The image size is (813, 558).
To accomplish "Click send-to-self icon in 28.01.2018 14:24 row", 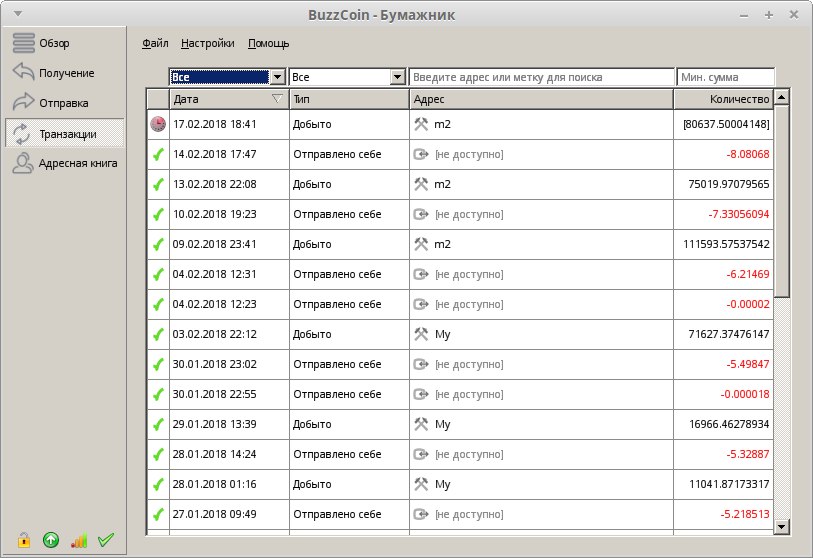I will [421, 454].
